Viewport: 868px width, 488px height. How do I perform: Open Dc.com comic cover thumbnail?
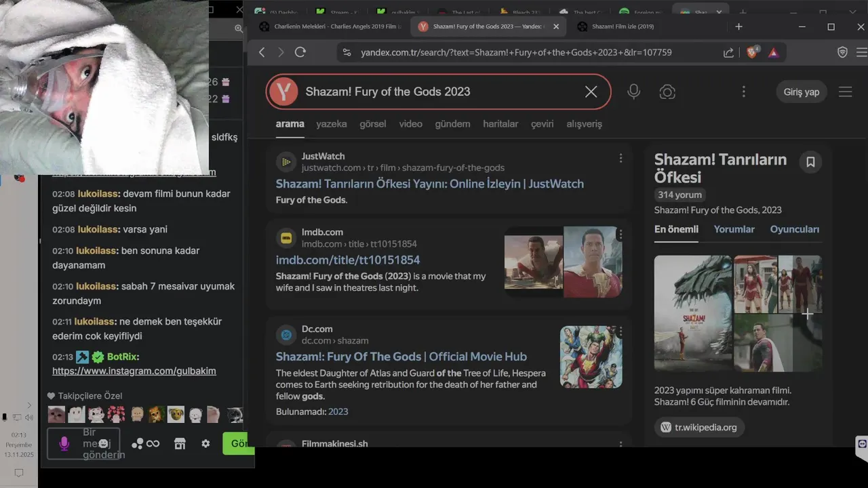coord(591,357)
